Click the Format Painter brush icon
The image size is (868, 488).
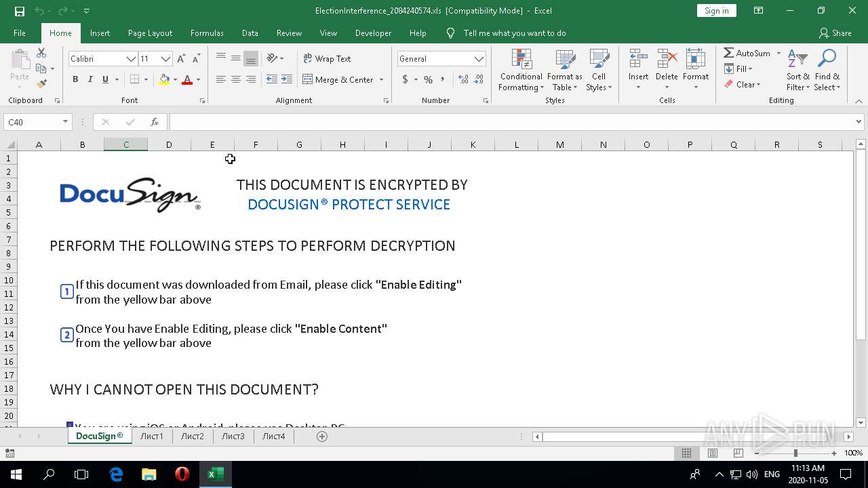point(41,84)
